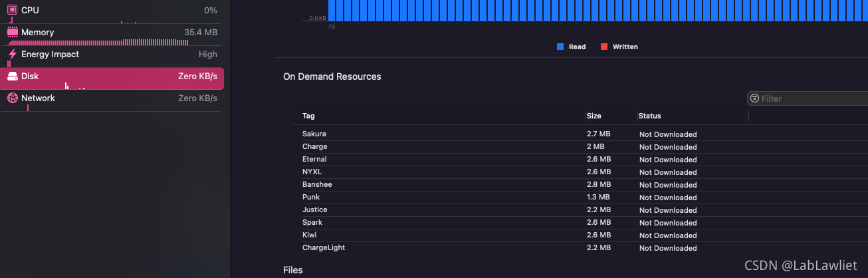Viewport: 868px width, 278px height.
Task: Click the Energy Impact High value
Action: pyautogui.click(x=208, y=55)
